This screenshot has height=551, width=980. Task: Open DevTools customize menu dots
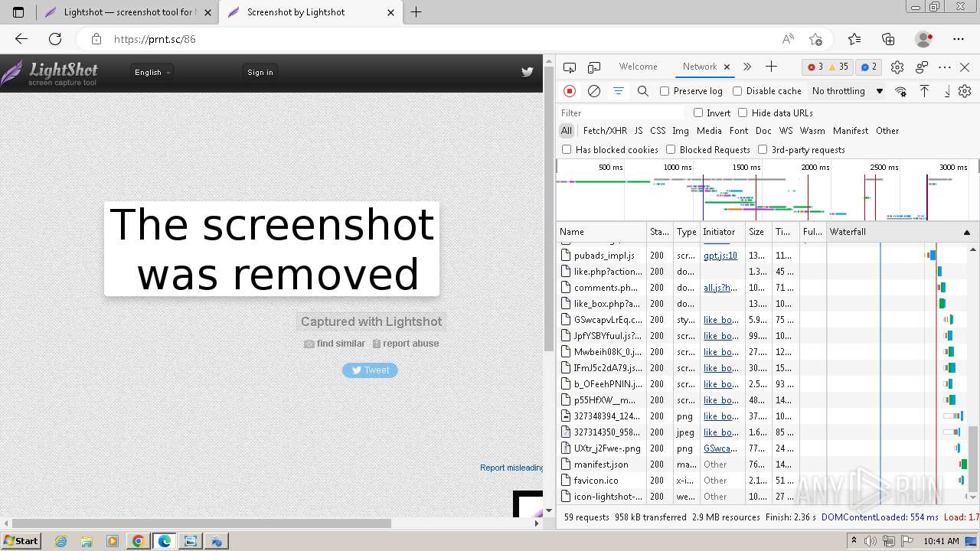point(945,67)
